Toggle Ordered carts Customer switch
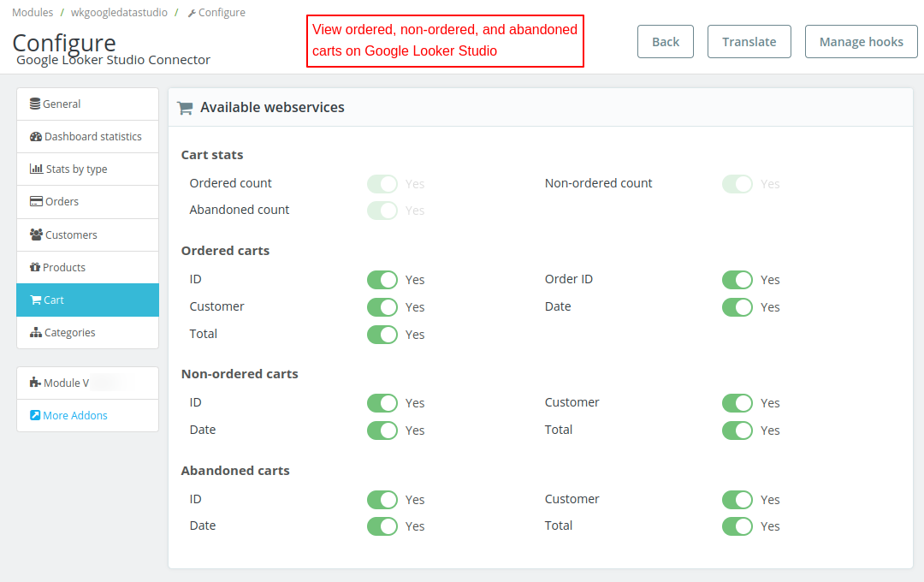Screen dimensions: 924x582 pyautogui.click(x=382, y=307)
